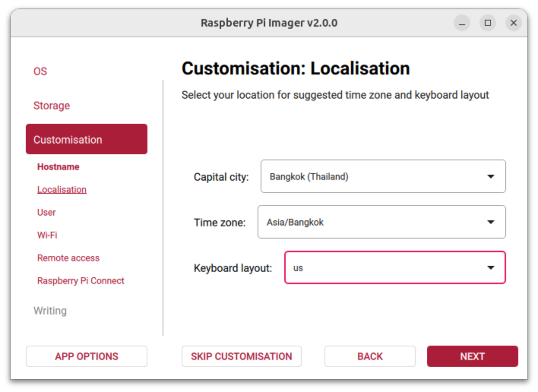Switch to the User settings page

(x=46, y=212)
